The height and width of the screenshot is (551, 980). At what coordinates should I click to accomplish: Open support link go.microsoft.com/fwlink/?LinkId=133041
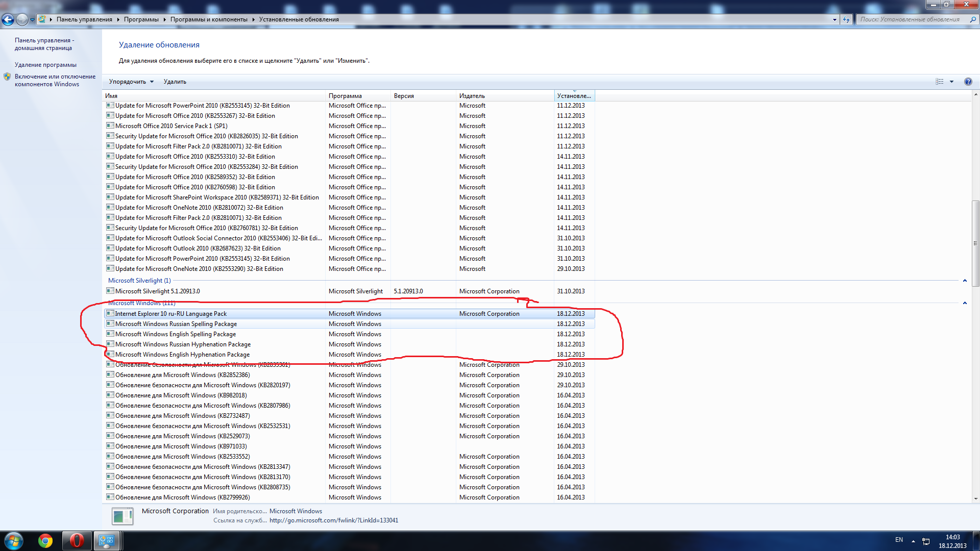pos(334,520)
